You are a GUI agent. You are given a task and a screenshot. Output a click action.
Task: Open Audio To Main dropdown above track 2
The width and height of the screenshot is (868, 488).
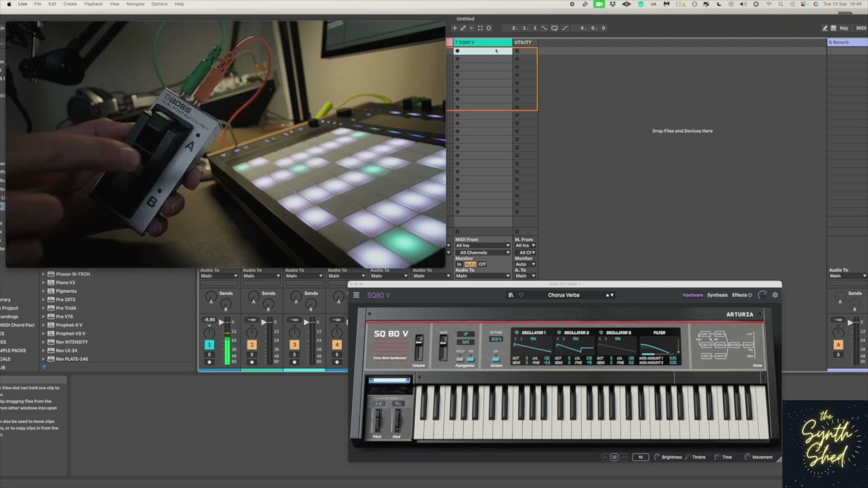point(262,276)
